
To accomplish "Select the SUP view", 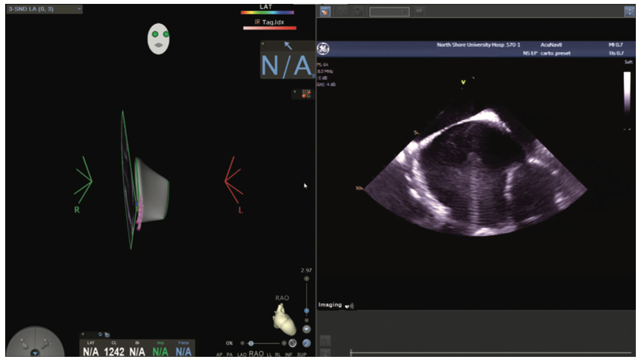I will pyautogui.click(x=302, y=354).
